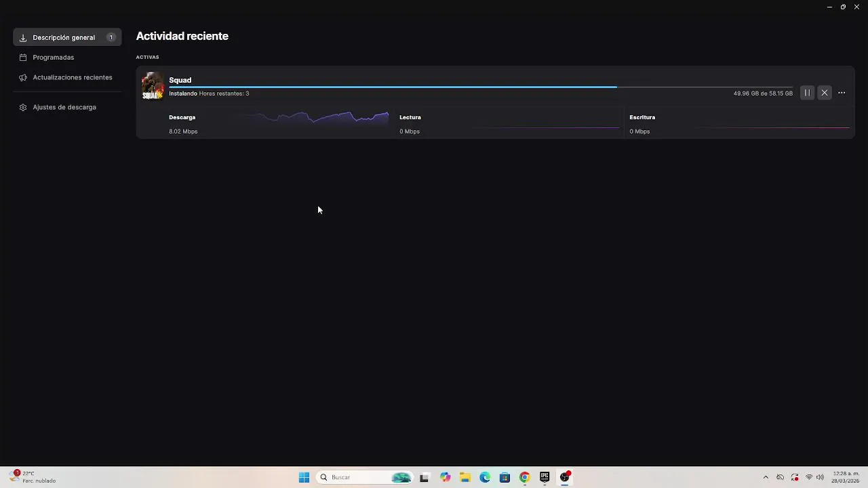Open the weather widget showing 22°C
The width and height of the screenshot is (868, 488).
[x=33, y=477]
